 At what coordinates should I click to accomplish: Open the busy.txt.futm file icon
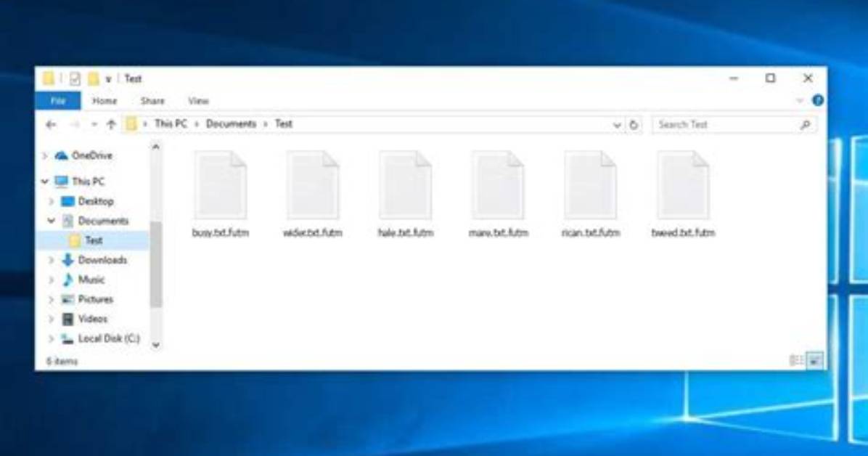click(221, 185)
